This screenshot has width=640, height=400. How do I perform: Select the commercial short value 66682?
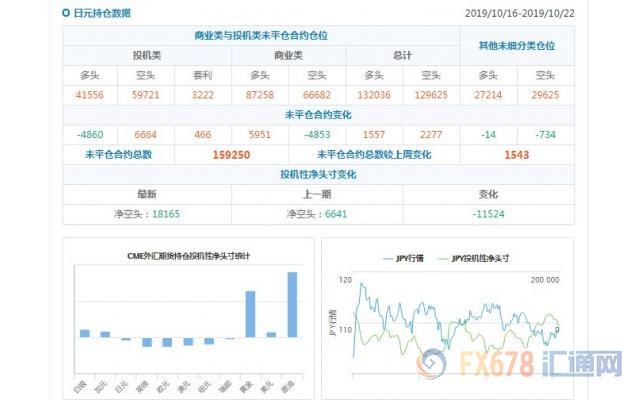pyautogui.click(x=317, y=95)
